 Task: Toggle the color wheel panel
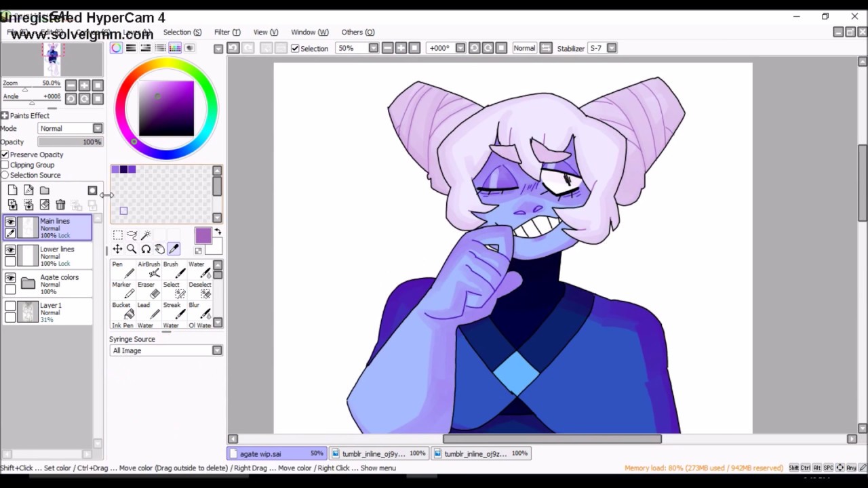click(x=117, y=48)
